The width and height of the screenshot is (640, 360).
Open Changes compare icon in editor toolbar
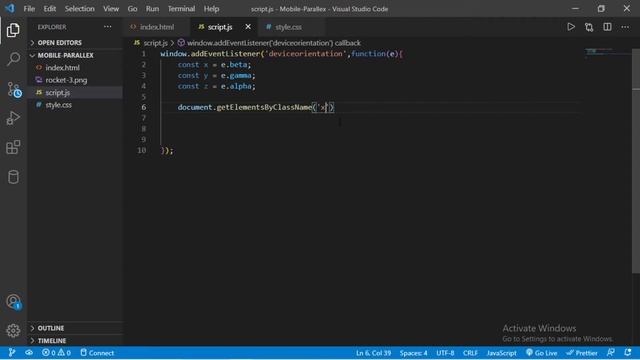pos(589,27)
